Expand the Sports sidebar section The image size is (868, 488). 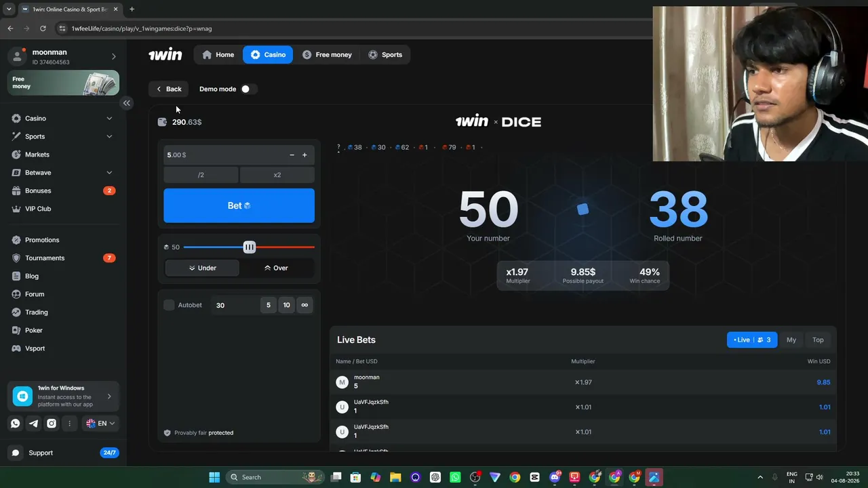[x=109, y=136]
